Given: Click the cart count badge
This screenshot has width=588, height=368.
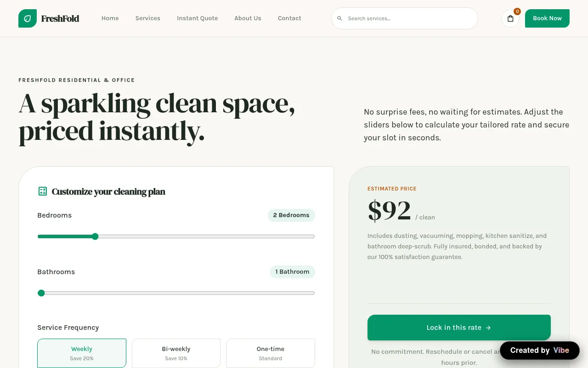Looking at the screenshot, I should [x=517, y=11].
